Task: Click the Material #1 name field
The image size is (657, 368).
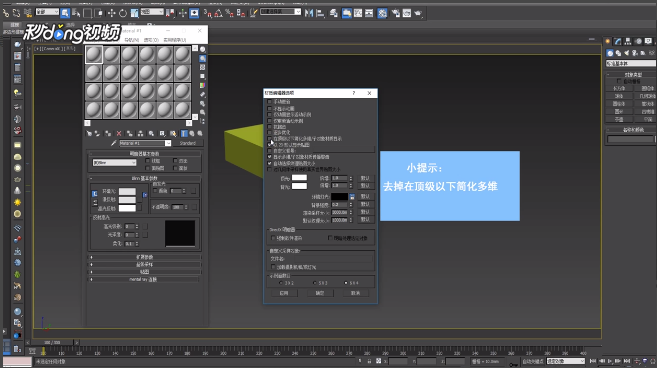Action: (x=142, y=143)
